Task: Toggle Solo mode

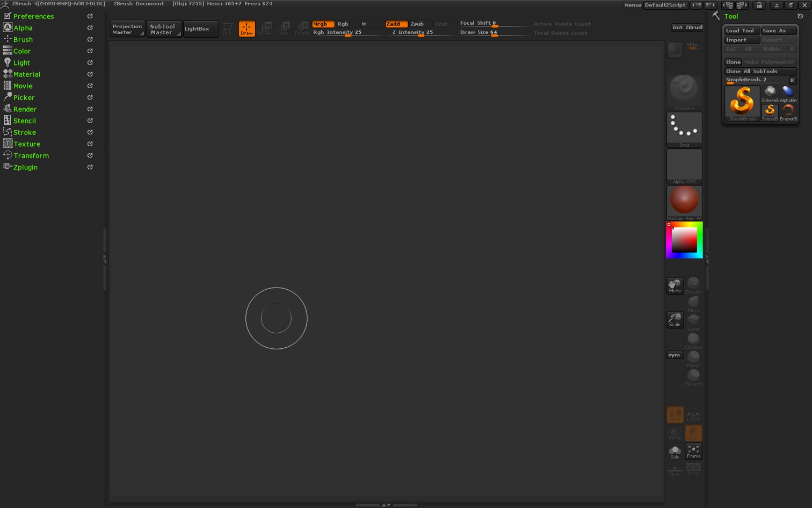Action: (675, 452)
